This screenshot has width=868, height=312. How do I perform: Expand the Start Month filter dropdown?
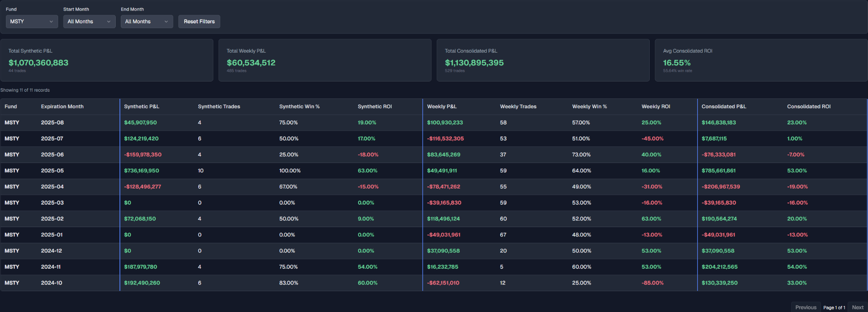(x=89, y=22)
